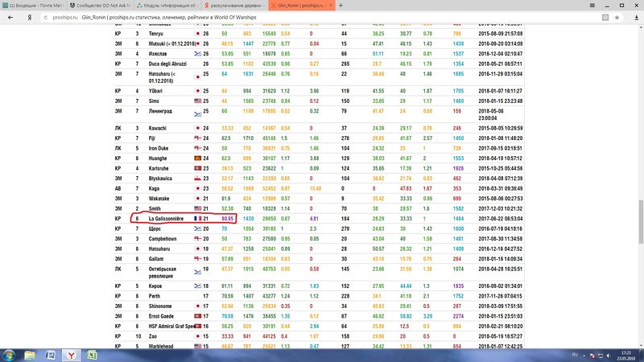The width and height of the screenshot is (644, 362).
Task: Switch to the Входящие Почта Mail tab
Action: coord(35,5)
